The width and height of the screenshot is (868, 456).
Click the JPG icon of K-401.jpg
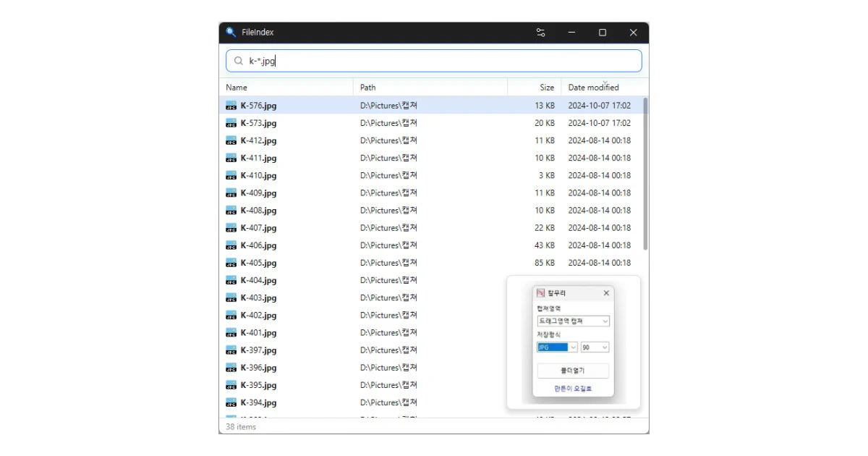click(231, 333)
